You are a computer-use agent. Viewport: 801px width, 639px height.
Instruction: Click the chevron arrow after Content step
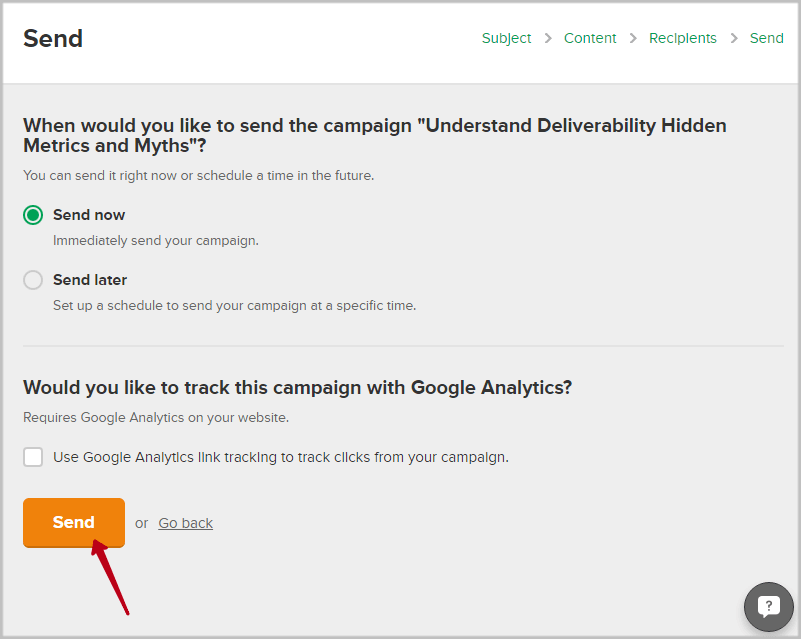[633, 39]
